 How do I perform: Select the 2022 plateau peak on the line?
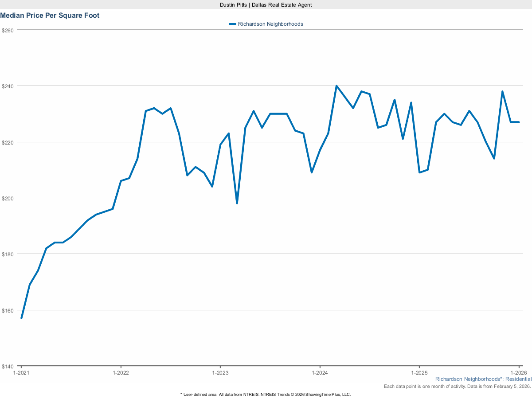coord(153,107)
